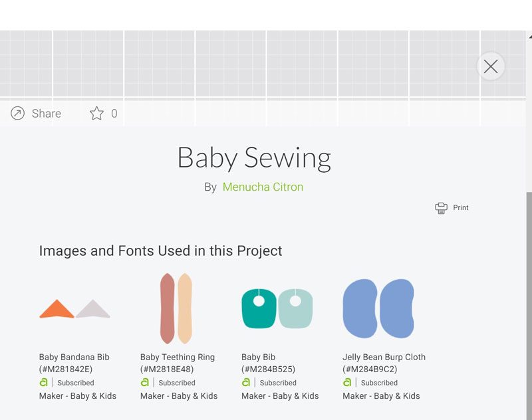Click Cricut Access icon under Baby Teething Ring
The width and height of the screenshot is (532, 420).
[x=144, y=382]
